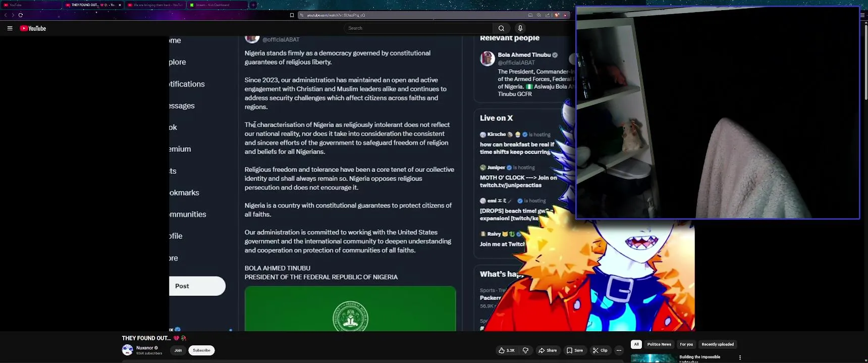Select the Recently uploaded chip

click(718, 344)
